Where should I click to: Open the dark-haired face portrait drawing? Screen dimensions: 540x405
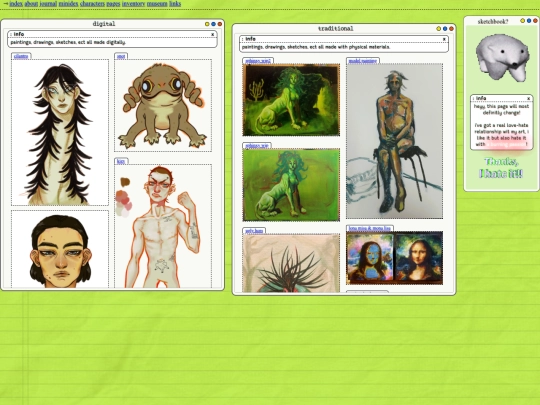pos(60,249)
